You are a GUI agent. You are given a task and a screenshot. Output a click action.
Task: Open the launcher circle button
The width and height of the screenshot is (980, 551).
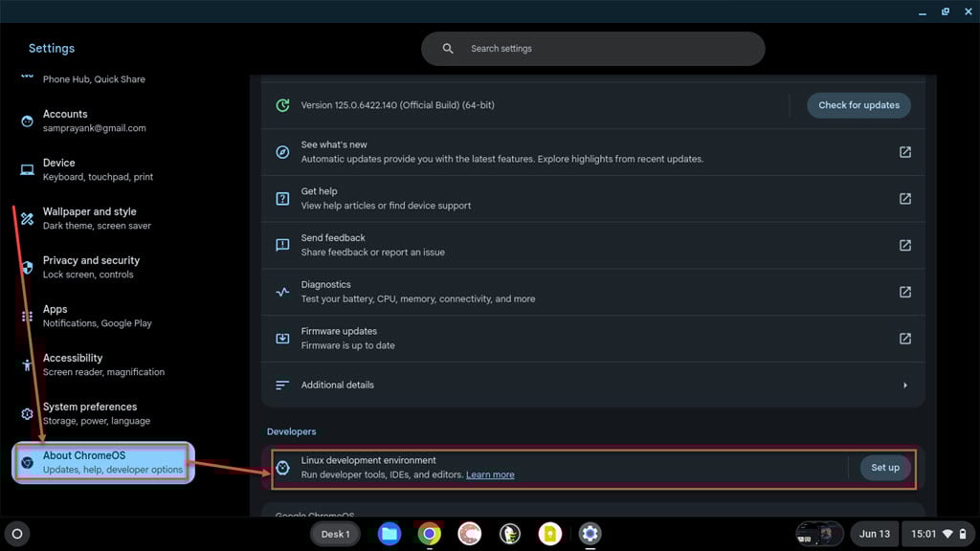[17, 534]
